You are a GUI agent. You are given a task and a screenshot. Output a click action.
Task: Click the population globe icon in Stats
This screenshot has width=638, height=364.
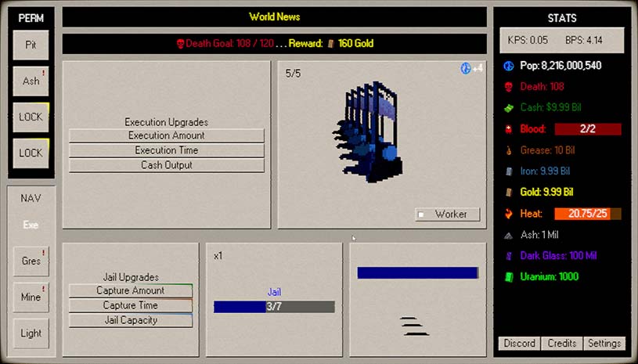pos(507,66)
